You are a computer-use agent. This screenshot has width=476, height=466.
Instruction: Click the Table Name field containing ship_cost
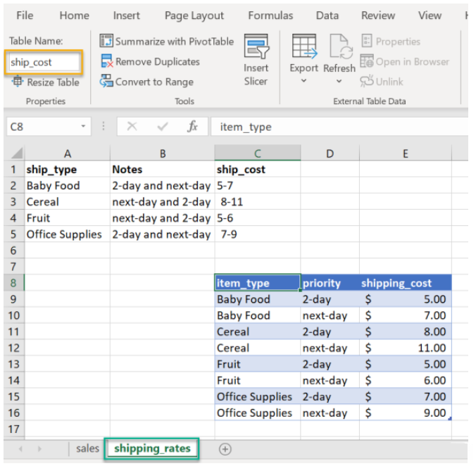(44, 62)
